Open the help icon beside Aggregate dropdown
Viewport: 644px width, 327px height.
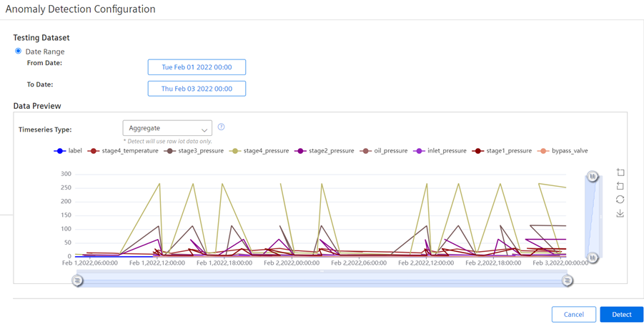point(221,127)
